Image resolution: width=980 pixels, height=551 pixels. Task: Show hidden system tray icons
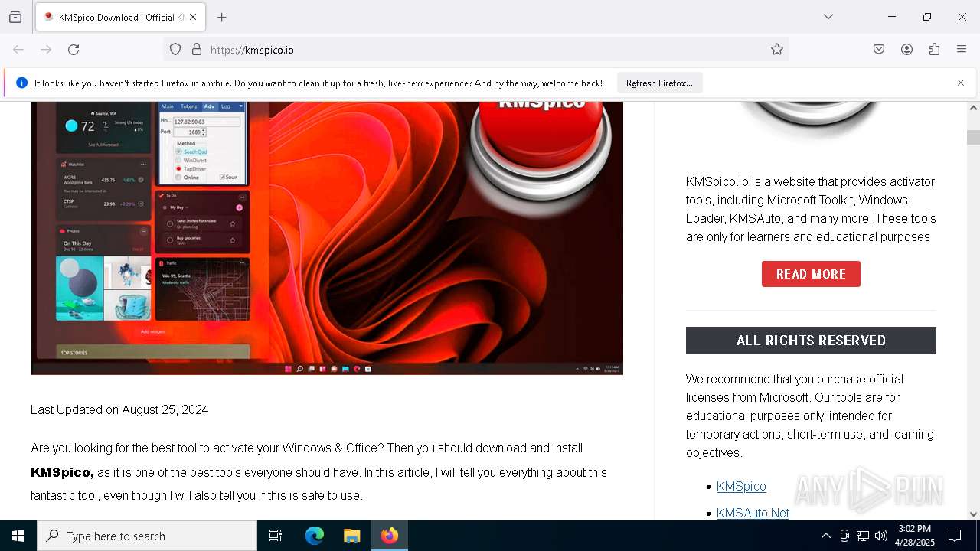pyautogui.click(x=825, y=536)
